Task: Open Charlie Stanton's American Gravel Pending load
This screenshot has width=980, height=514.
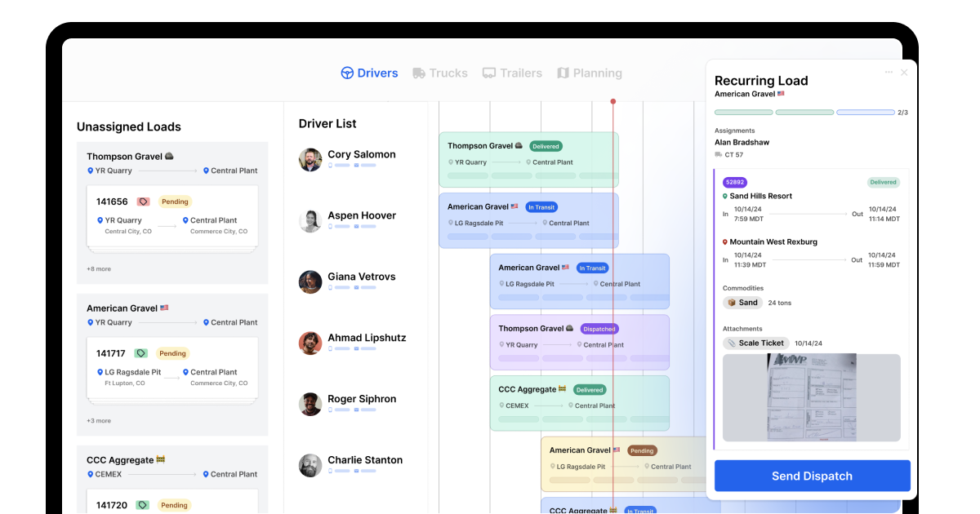Action: click(x=624, y=464)
